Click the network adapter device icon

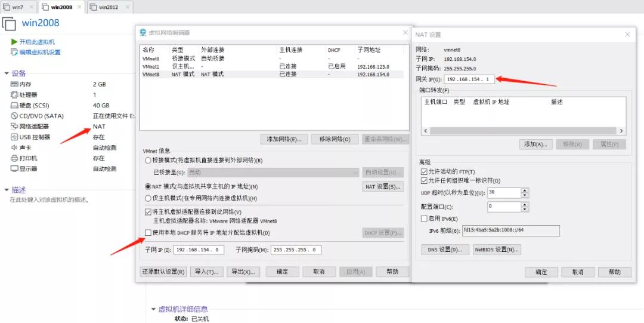(x=14, y=127)
